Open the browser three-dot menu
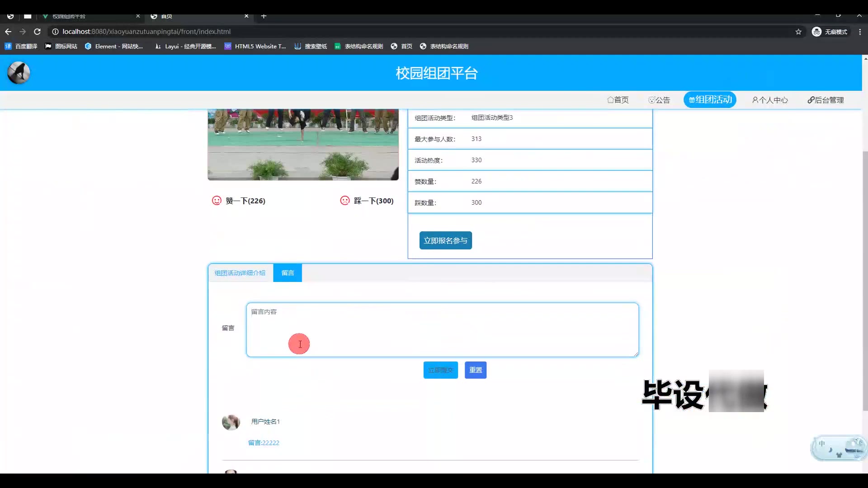868x488 pixels. click(860, 32)
